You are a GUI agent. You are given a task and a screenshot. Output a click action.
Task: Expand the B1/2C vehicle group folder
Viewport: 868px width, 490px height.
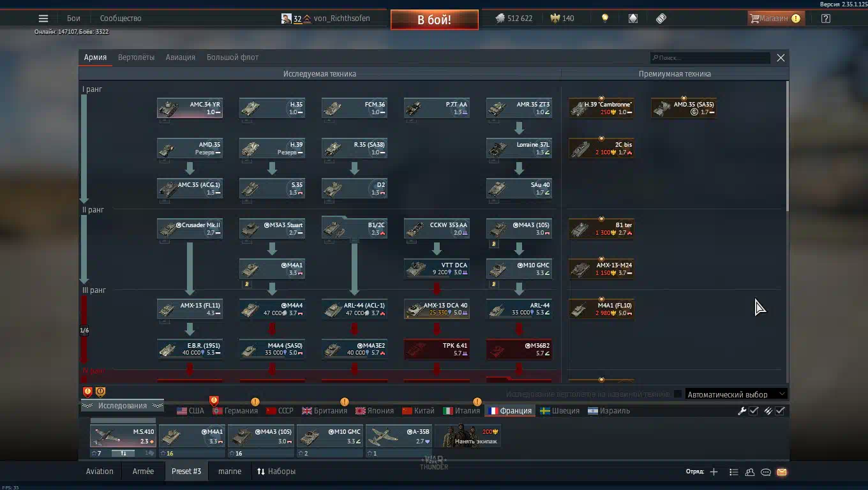(354, 228)
